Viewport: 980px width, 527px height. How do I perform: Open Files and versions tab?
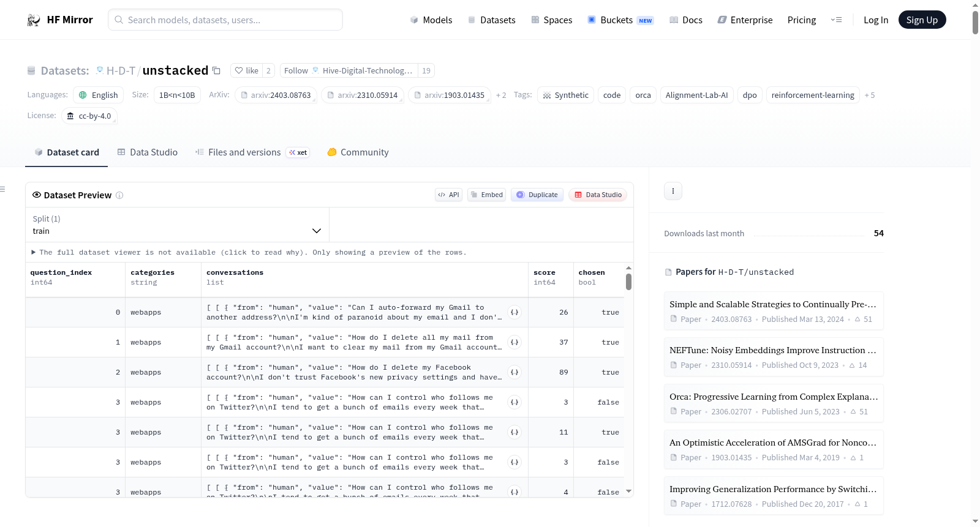point(252,152)
